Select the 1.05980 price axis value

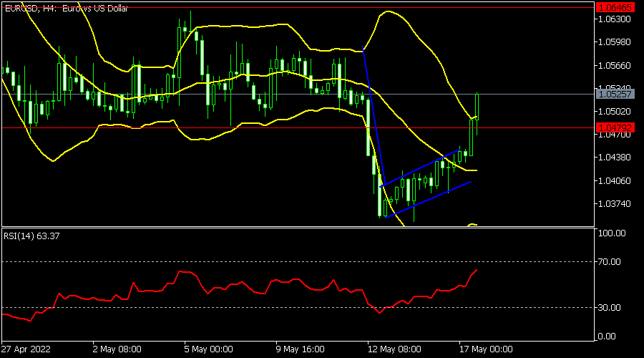click(615, 42)
